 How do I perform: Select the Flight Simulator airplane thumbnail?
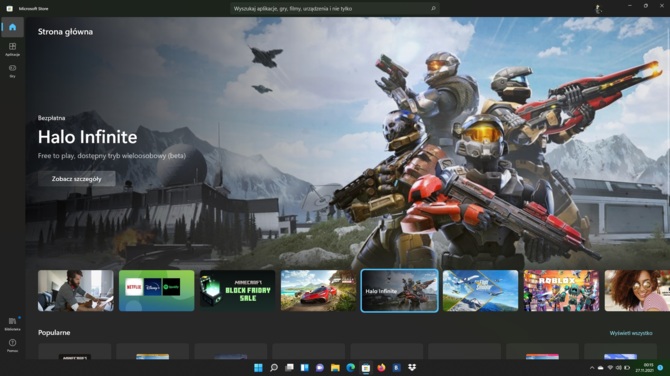[480, 291]
